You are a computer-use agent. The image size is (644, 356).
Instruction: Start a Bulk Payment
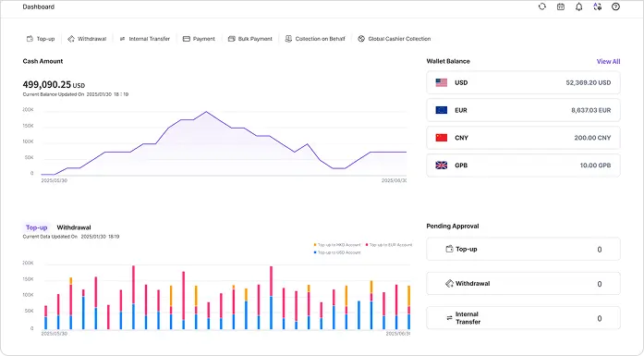coord(250,39)
